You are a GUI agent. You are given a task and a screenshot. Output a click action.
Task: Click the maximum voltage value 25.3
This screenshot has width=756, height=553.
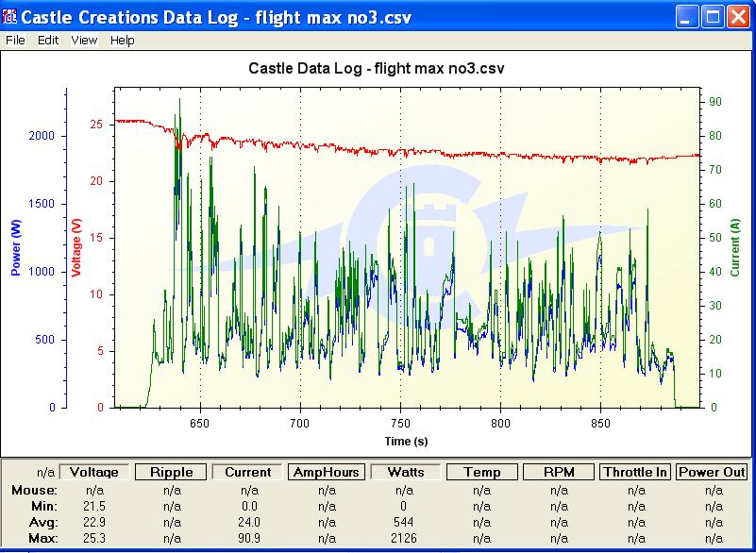coord(94,538)
